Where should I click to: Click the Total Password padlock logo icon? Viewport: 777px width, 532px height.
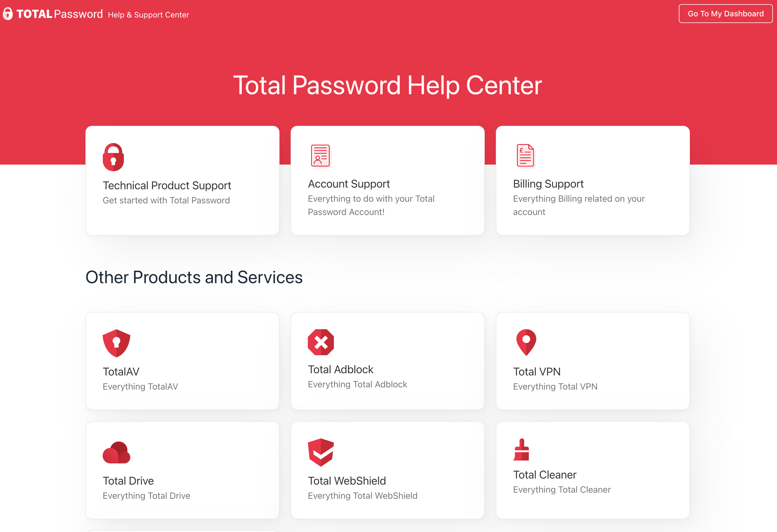pos(8,14)
